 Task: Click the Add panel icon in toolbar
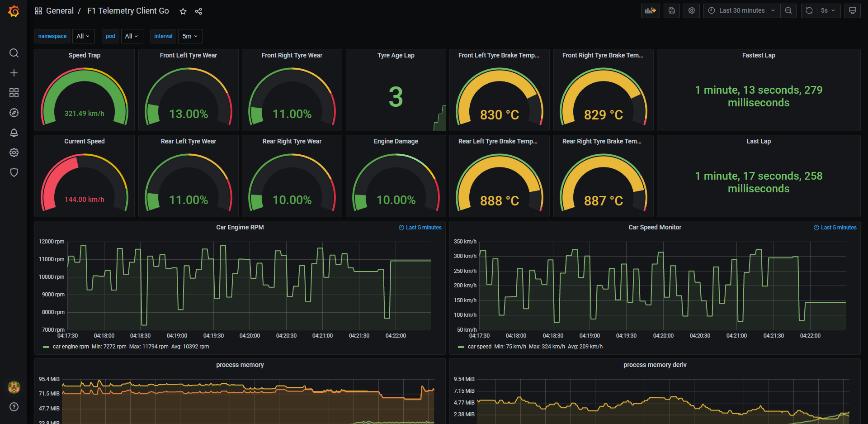pyautogui.click(x=650, y=10)
